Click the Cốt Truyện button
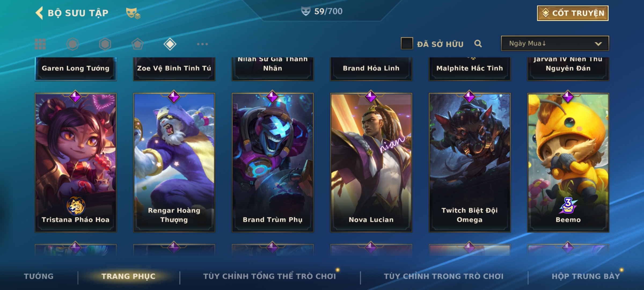The height and width of the screenshot is (290, 644). [573, 13]
